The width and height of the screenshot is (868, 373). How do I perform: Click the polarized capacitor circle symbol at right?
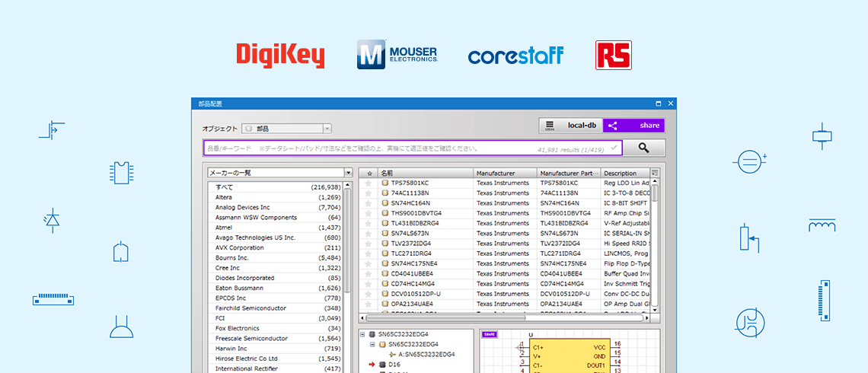pyautogui.click(x=749, y=162)
